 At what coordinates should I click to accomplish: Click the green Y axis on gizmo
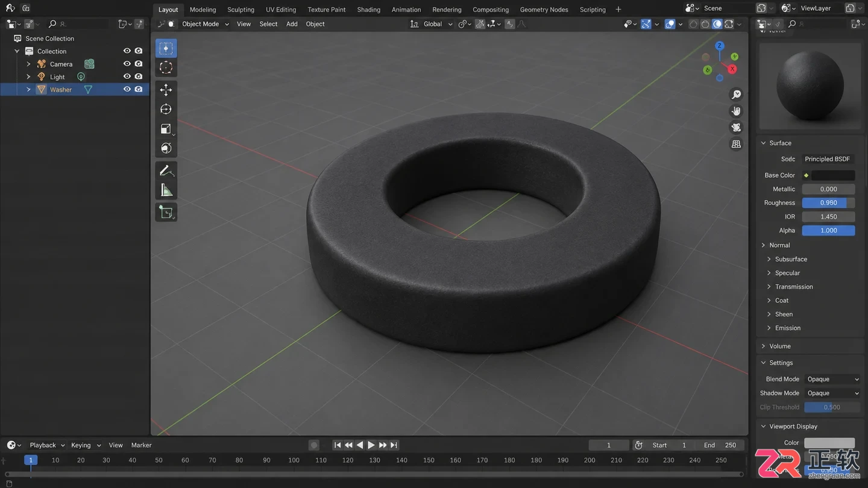pos(734,57)
